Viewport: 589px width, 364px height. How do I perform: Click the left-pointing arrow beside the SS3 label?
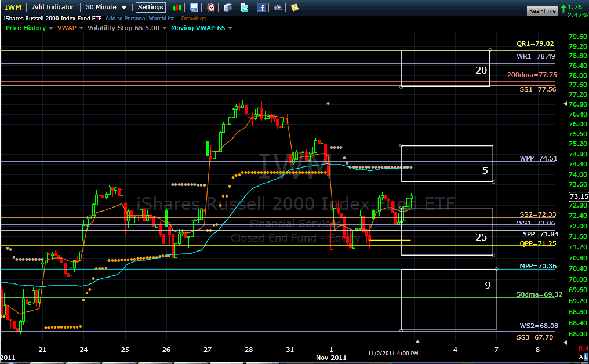pyautogui.click(x=565, y=342)
